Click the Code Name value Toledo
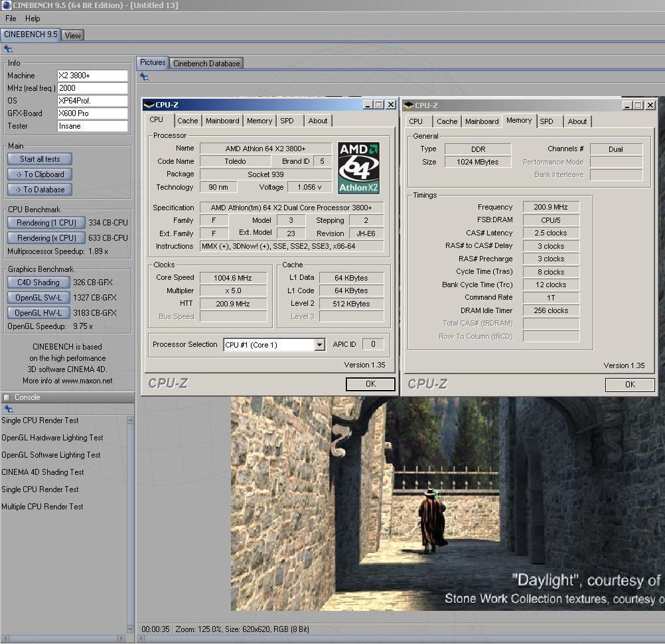The image size is (665, 644). pos(235,162)
